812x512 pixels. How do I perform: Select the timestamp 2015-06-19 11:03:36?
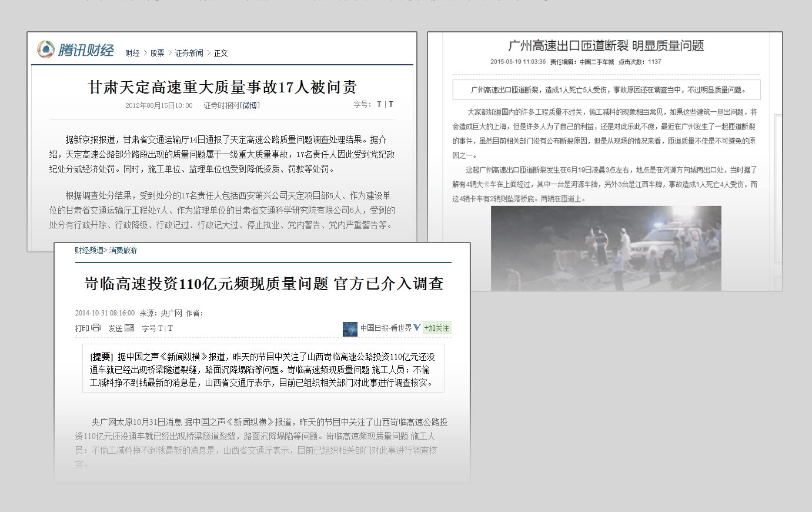pos(518,62)
